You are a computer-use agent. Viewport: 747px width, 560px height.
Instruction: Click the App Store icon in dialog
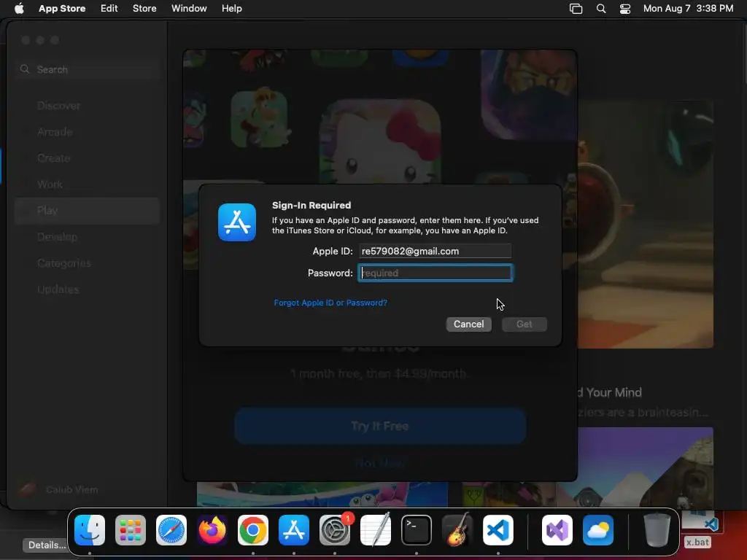click(x=237, y=222)
